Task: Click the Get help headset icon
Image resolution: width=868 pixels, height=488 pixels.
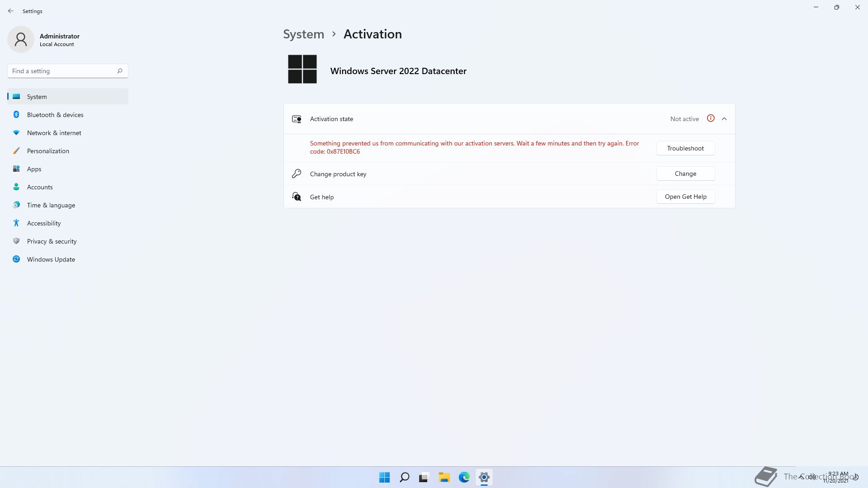Action: click(x=297, y=197)
